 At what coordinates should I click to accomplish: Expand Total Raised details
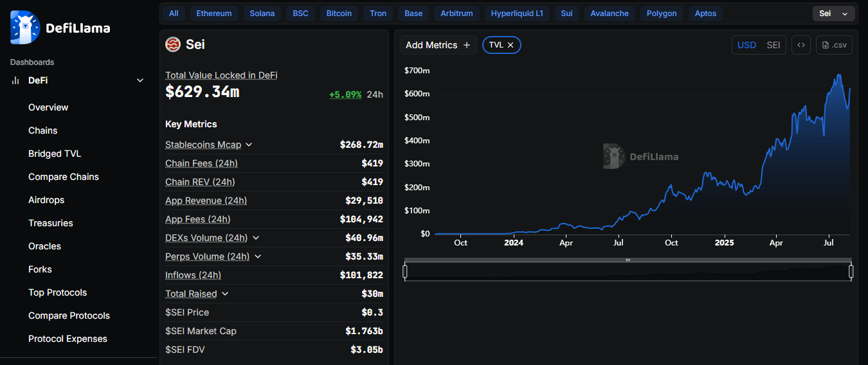click(x=224, y=294)
